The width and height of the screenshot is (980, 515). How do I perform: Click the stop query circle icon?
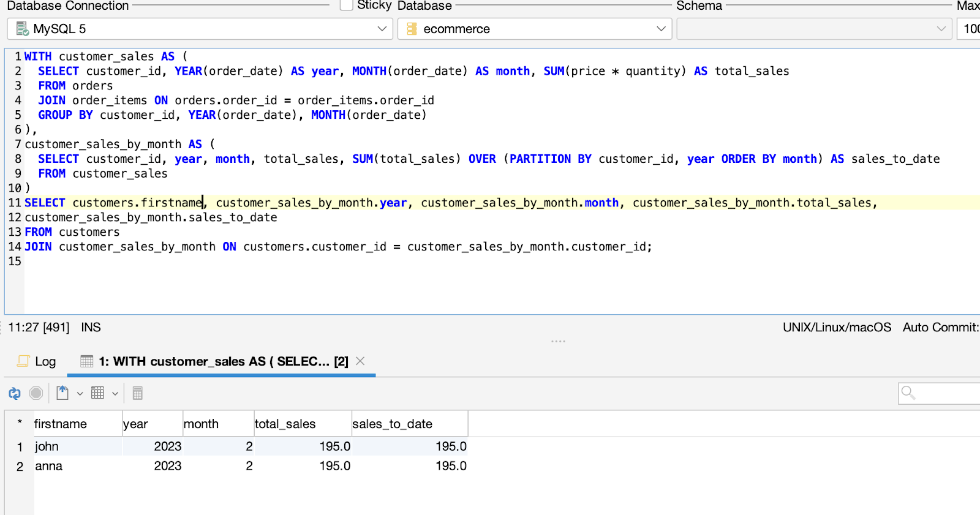tap(36, 393)
